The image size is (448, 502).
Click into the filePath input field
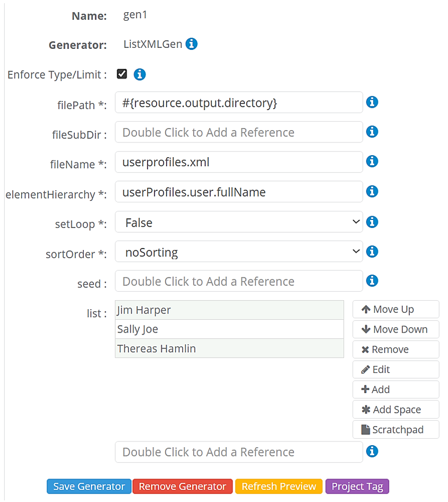pyautogui.click(x=239, y=103)
